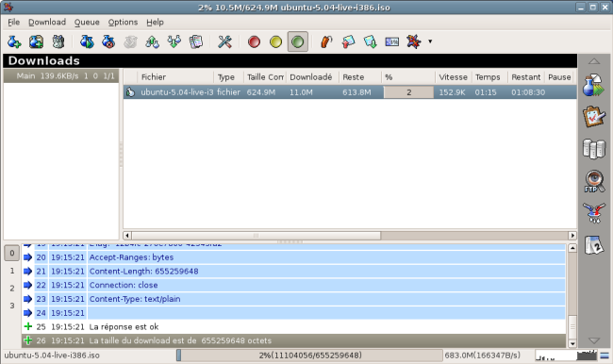Switch to log thread tab 2
The image size is (613, 364).
(x=12, y=289)
